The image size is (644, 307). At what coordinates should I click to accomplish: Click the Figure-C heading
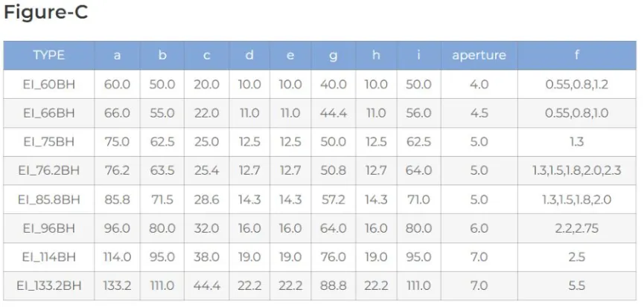pos(46,13)
